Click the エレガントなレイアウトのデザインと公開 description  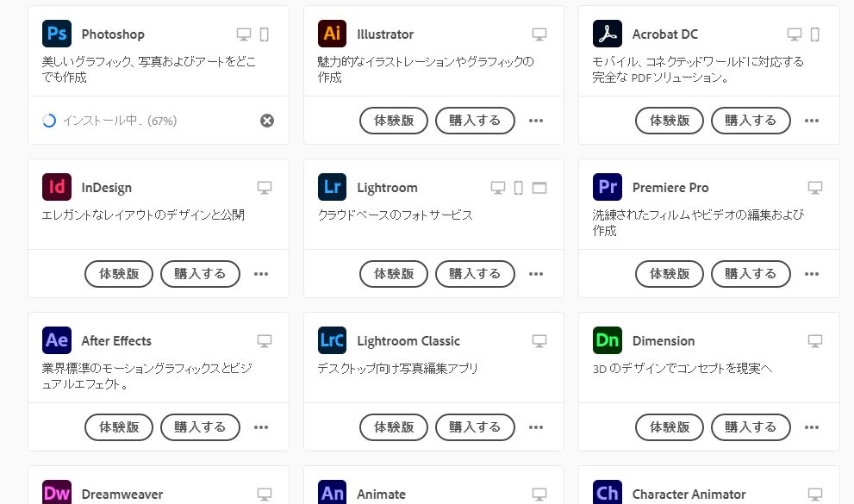pyautogui.click(x=143, y=215)
